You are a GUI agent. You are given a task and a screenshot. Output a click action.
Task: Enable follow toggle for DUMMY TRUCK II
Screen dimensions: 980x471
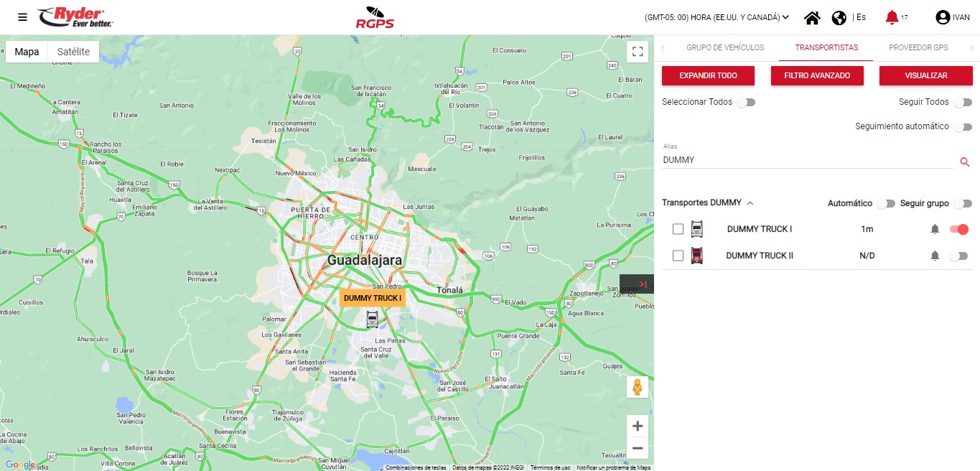coord(958,256)
